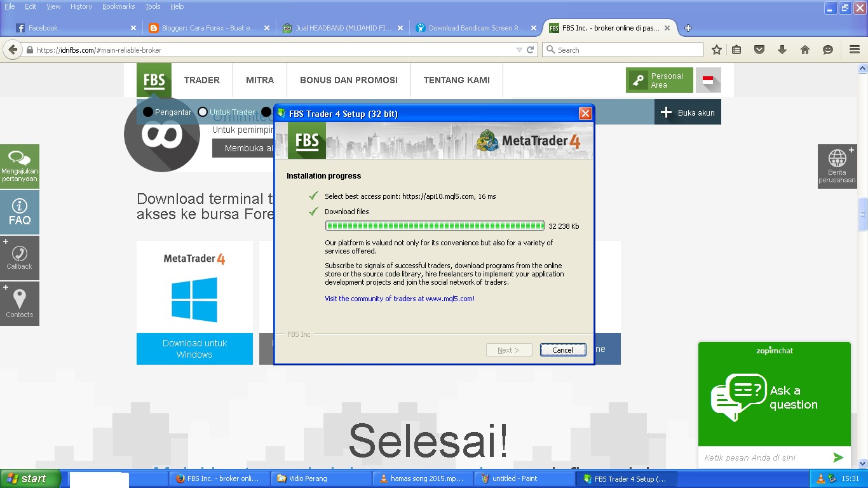868x488 pixels.
Task: Open the FBS Inc. Firefox taskbar item
Action: click(x=219, y=478)
